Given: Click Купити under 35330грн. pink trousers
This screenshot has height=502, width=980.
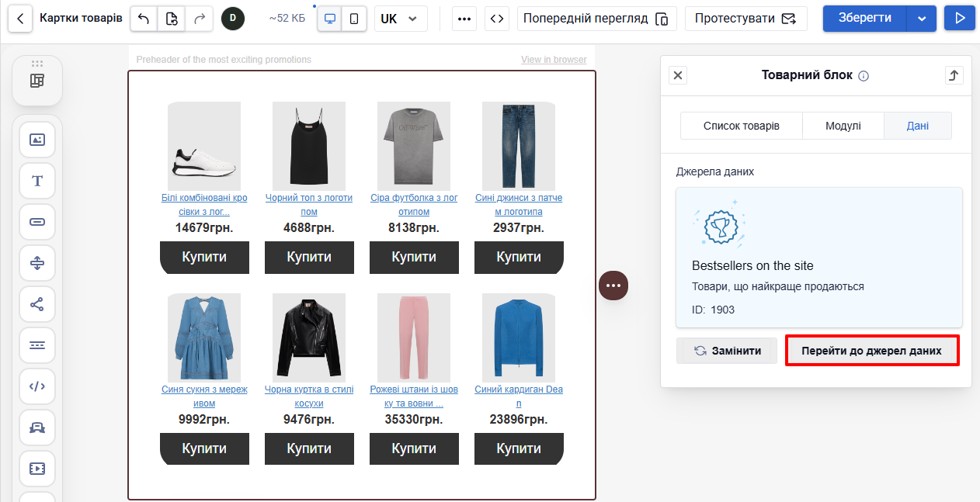Looking at the screenshot, I should (x=414, y=448).
